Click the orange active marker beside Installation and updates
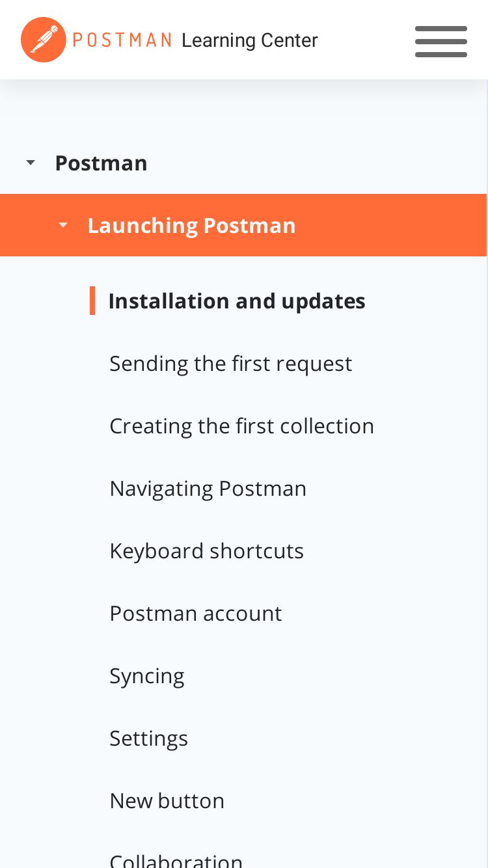 coord(92,301)
